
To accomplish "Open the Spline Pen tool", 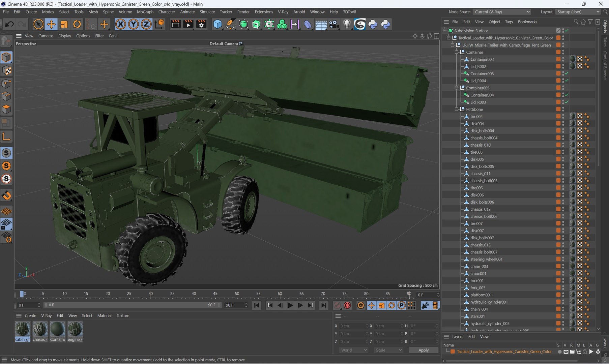I will [x=230, y=24].
